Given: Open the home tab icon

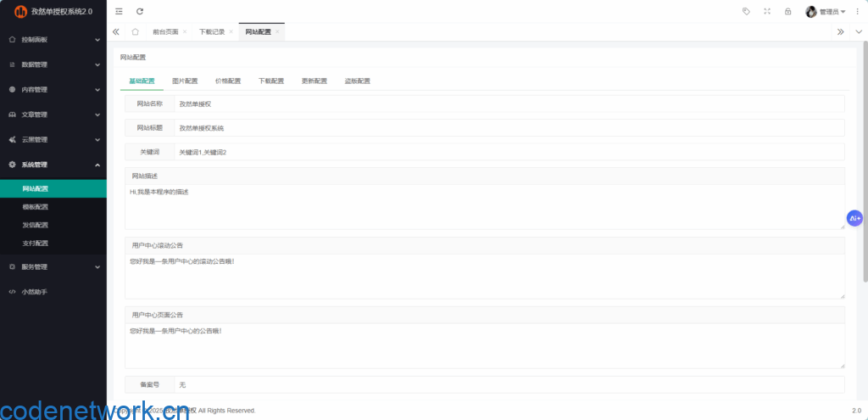Looking at the screenshot, I should [x=136, y=31].
